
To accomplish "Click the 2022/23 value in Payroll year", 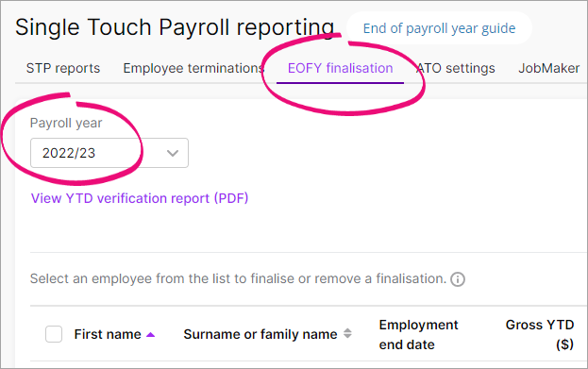I will 69,153.
